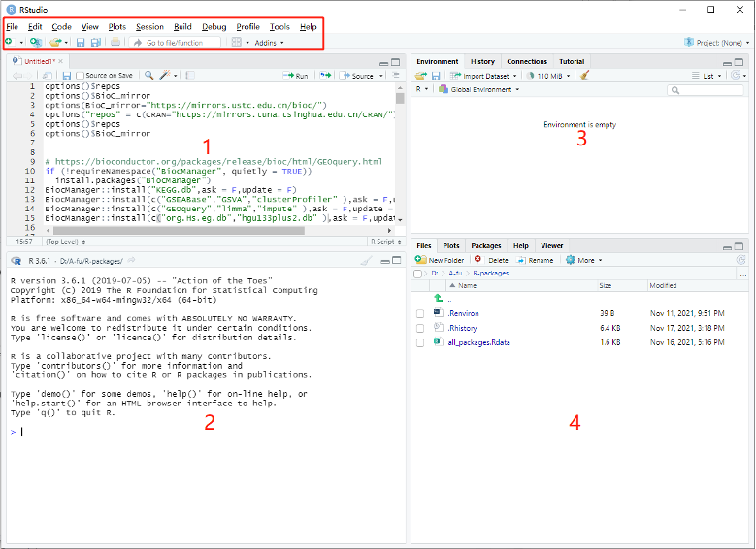Check the box next to .Renviron
Image resolution: width=756 pixels, height=549 pixels.
[420, 313]
